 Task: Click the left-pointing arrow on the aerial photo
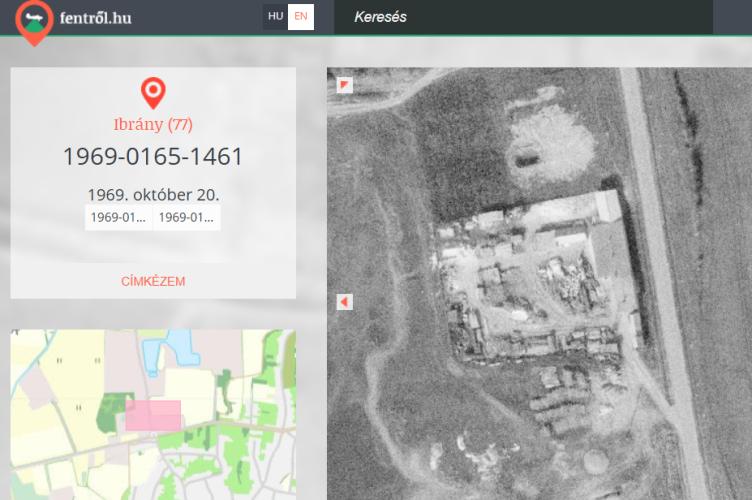(345, 302)
